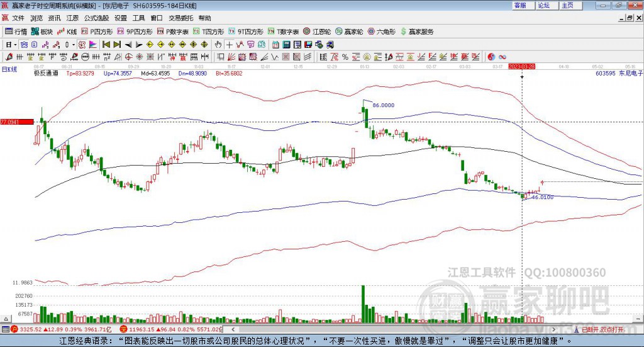
Task: Open the 9T四方形 tool
Action: [246, 31]
